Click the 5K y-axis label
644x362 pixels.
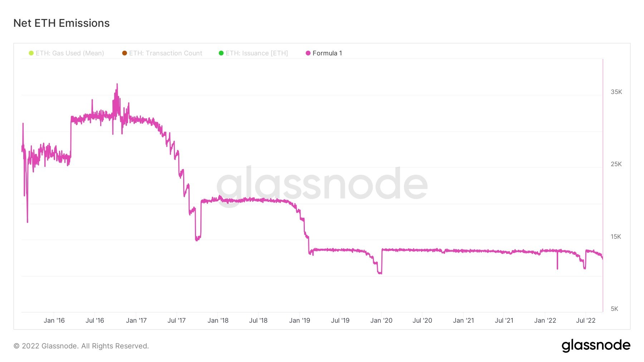(x=615, y=309)
